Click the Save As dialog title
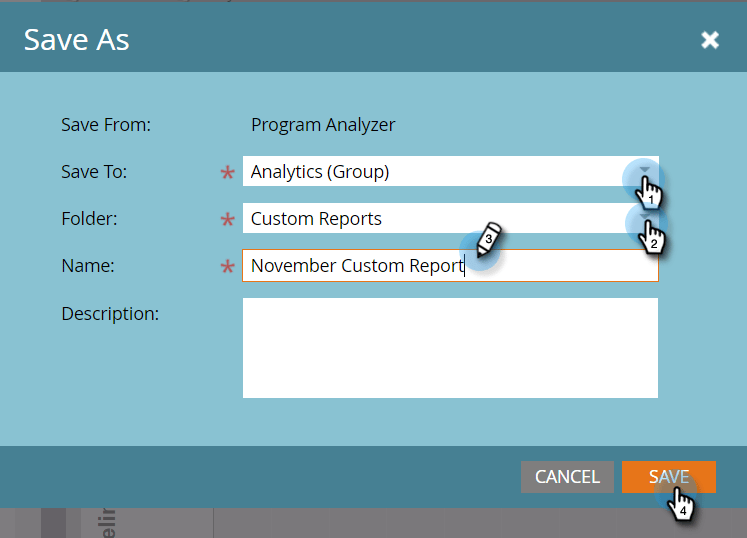This screenshot has width=747, height=538. point(77,40)
